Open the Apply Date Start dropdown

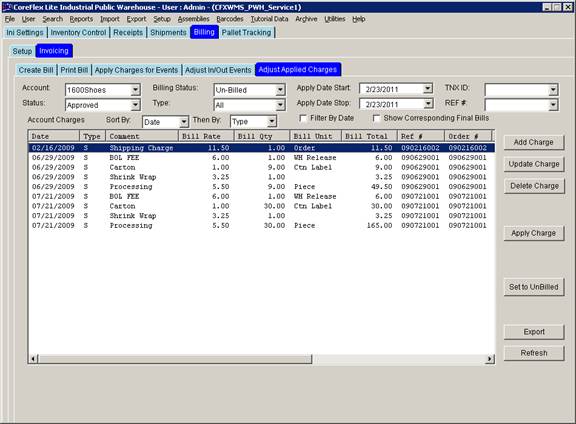click(x=428, y=89)
